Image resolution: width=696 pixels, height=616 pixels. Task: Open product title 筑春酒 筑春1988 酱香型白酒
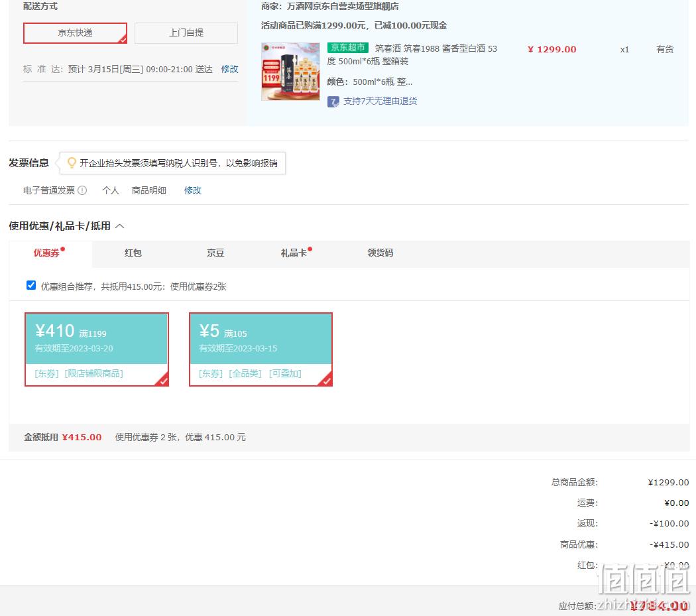click(412, 54)
